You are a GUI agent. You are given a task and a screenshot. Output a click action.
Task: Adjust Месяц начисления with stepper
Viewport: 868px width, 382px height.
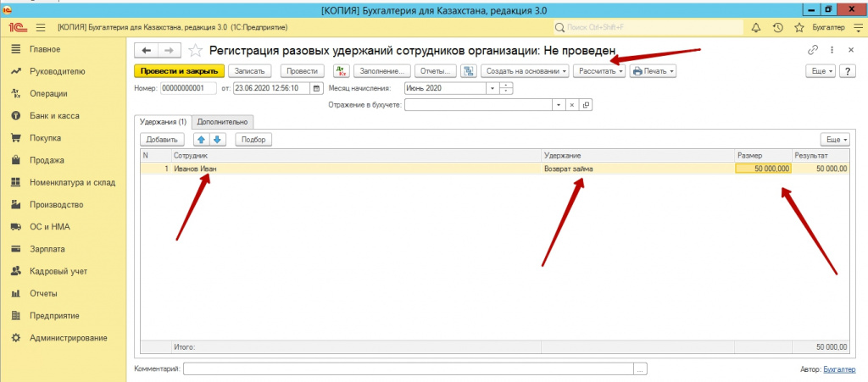[x=507, y=88]
